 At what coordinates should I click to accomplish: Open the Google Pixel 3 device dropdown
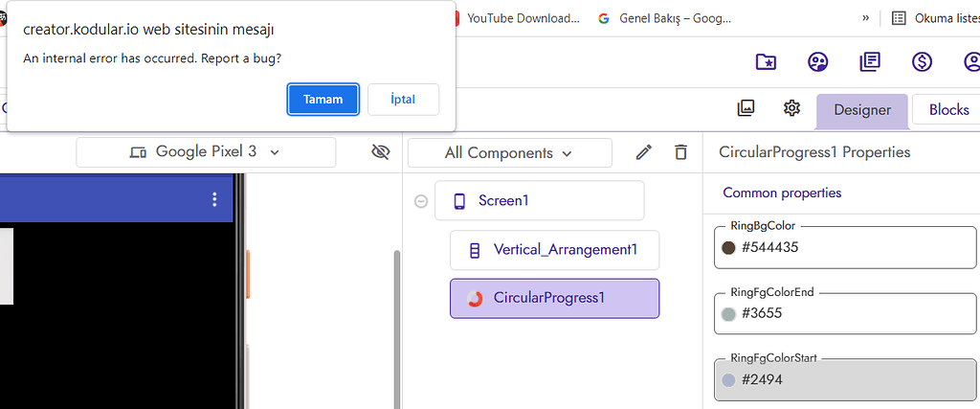pos(206,152)
